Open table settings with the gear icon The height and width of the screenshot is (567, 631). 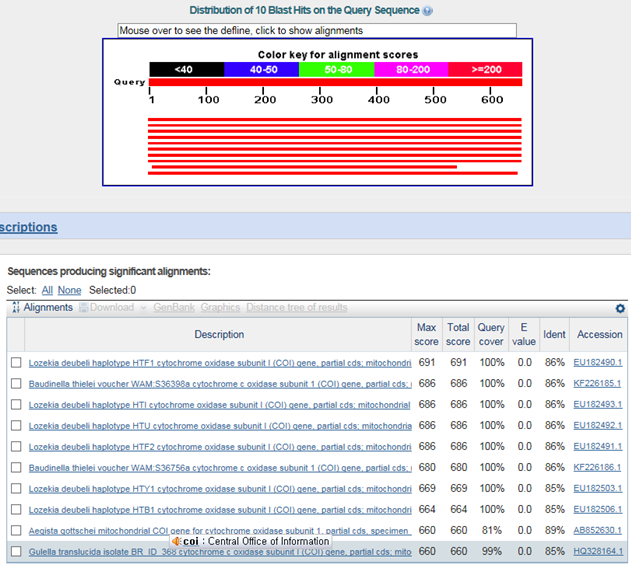(x=620, y=308)
